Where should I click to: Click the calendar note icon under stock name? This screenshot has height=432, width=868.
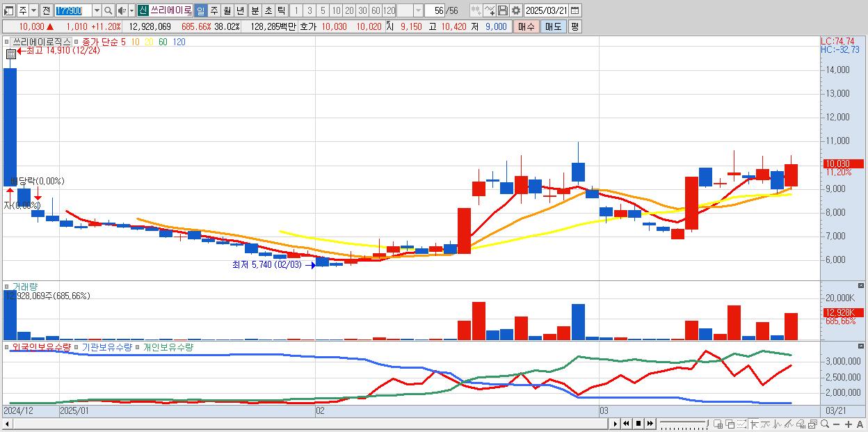(11, 54)
